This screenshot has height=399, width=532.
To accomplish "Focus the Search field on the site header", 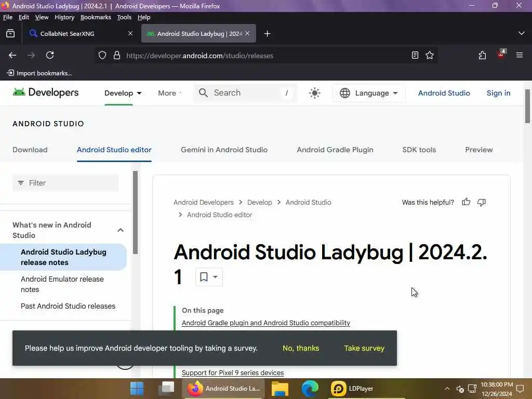I will click(245, 92).
